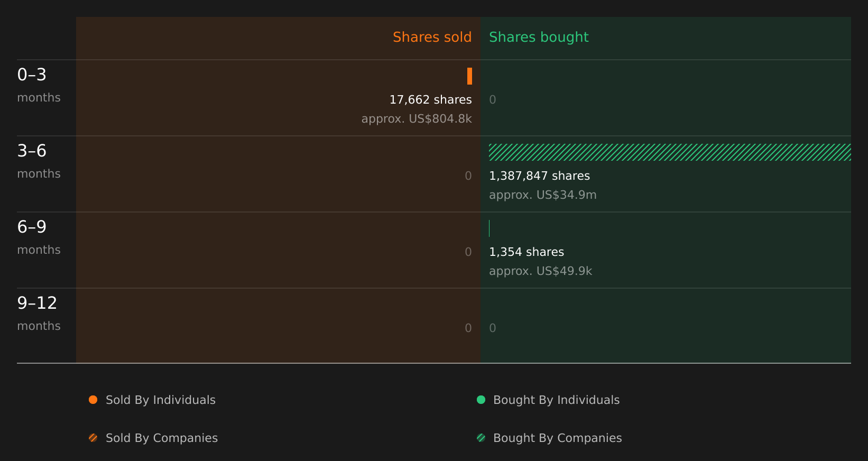Click the zero bought value in 9–12 months row
Viewport: 868px width, 461px height.
point(493,328)
